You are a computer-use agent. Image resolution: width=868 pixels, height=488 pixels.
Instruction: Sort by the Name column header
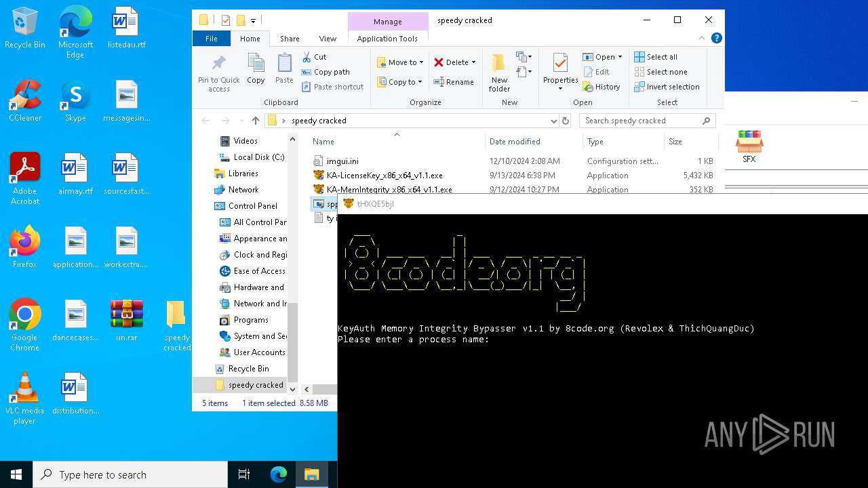click(x=397, y=141)
